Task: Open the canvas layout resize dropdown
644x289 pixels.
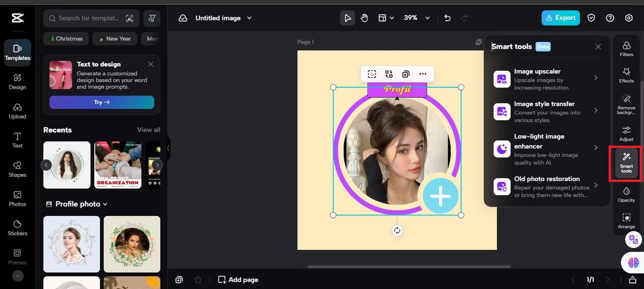Action: tap(386, 18)
